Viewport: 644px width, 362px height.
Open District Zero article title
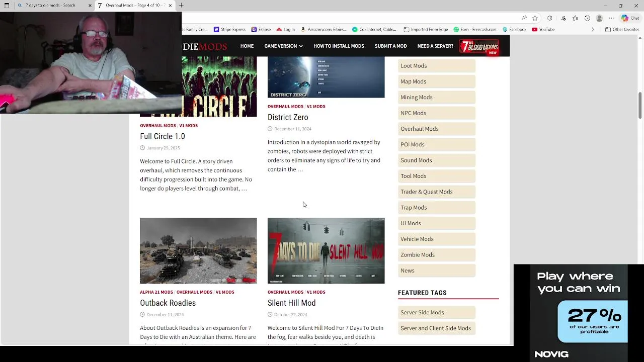point(288,117)
